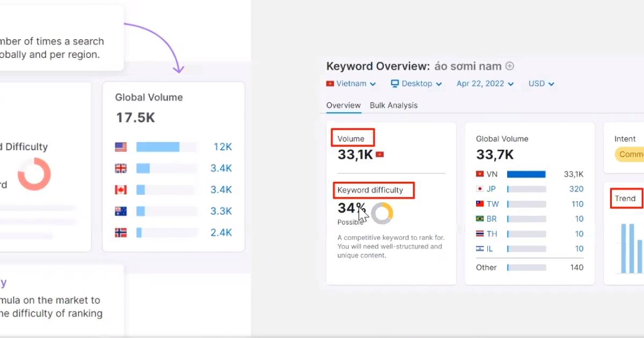Screen dimensions: 644x338
Task: Open the Desktop device dropdown
Action: (416, 84)
